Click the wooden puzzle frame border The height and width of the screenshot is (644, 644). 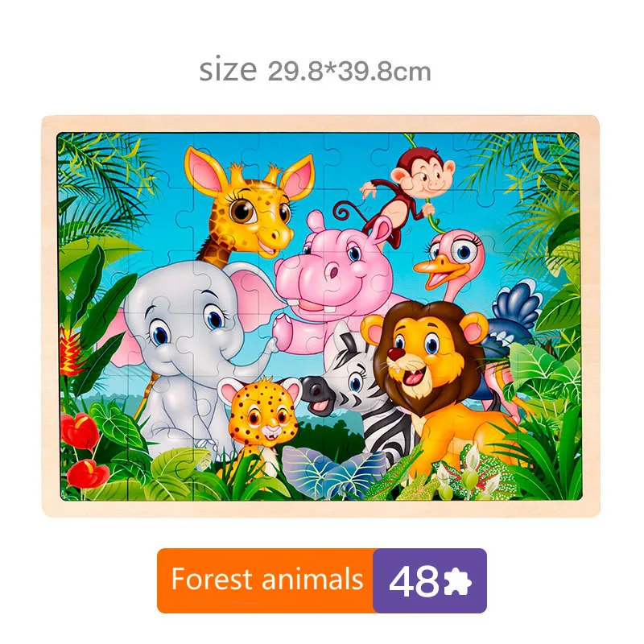click(320, 124)
